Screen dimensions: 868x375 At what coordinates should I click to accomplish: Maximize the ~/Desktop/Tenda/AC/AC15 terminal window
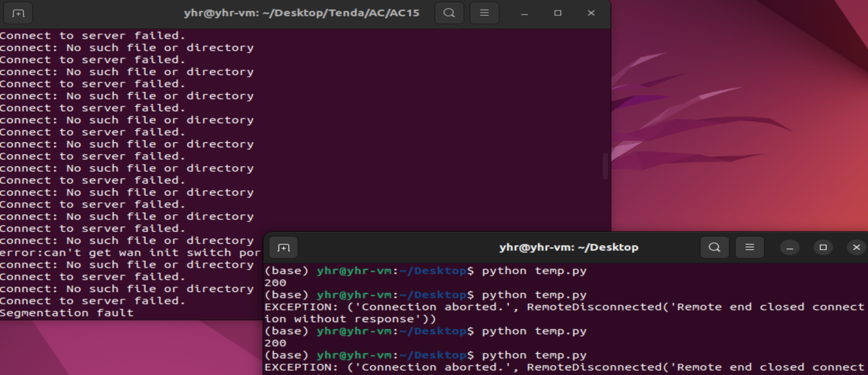558,13
